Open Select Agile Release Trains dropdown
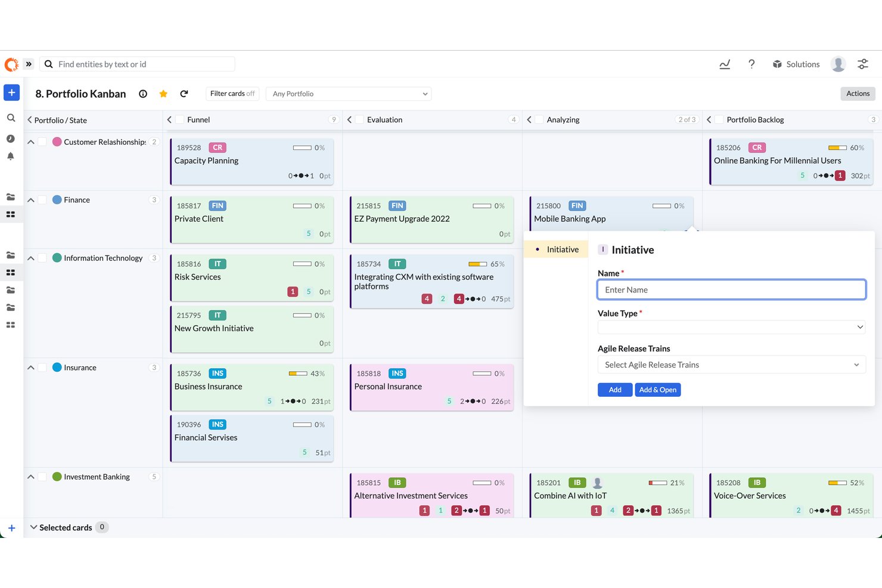 732,365
